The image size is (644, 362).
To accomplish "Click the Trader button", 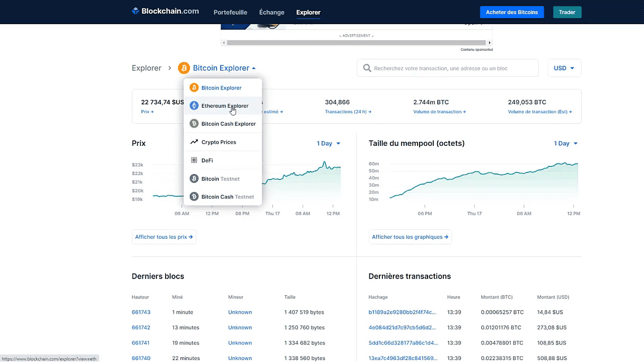I will [x=567, y=12].
